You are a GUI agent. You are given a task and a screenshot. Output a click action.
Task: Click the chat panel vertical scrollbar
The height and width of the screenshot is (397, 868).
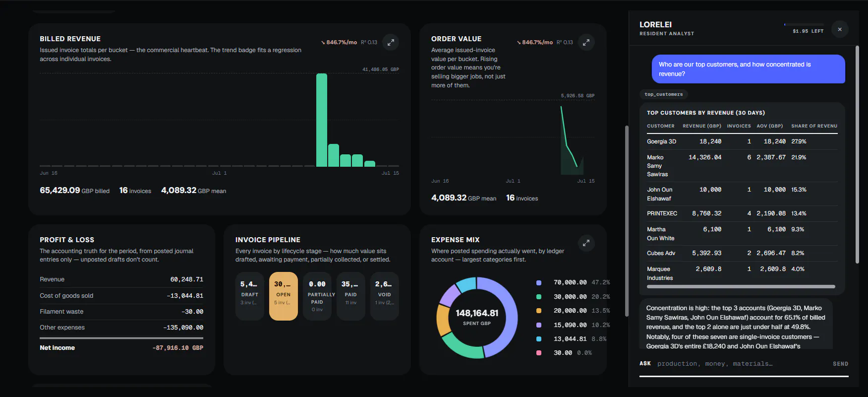pos(857,154)
